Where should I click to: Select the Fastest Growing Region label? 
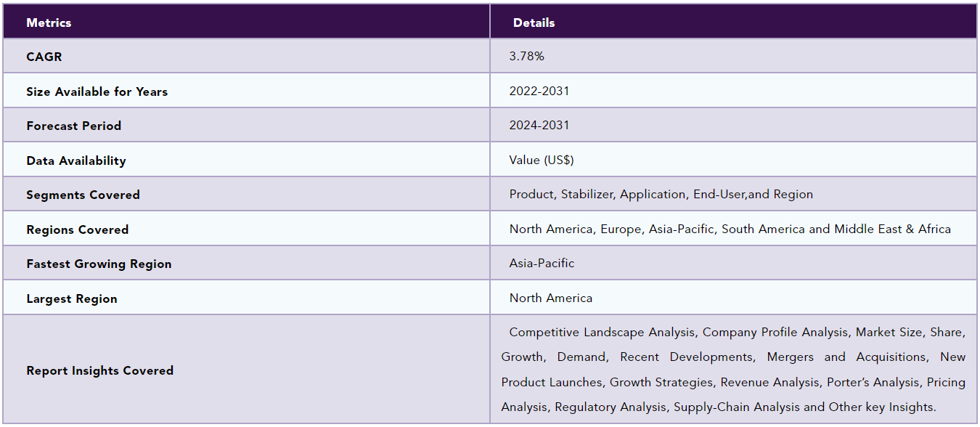99,264
